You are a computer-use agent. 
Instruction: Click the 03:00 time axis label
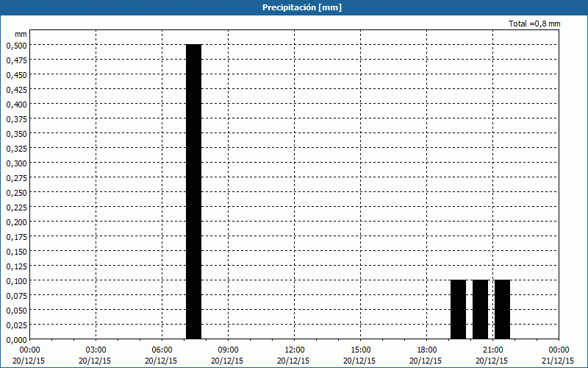click(x=96, y=350)
